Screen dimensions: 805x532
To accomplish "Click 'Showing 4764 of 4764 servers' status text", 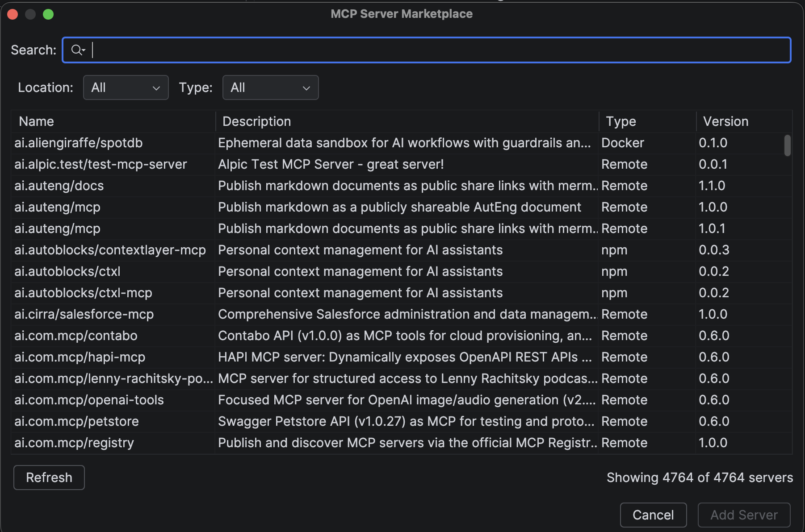I will (x=700, y=478).
